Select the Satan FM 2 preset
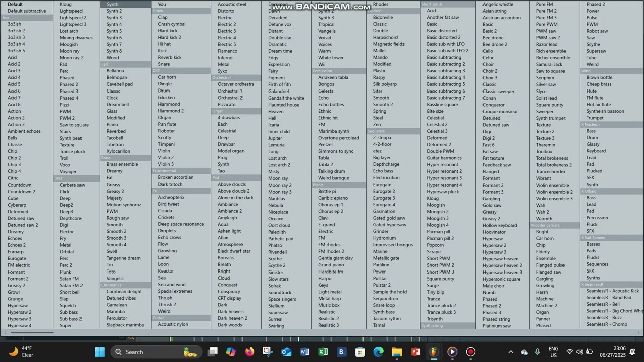Image resolution: width=644 pixels, height=362 pixels. coord(71,285)
